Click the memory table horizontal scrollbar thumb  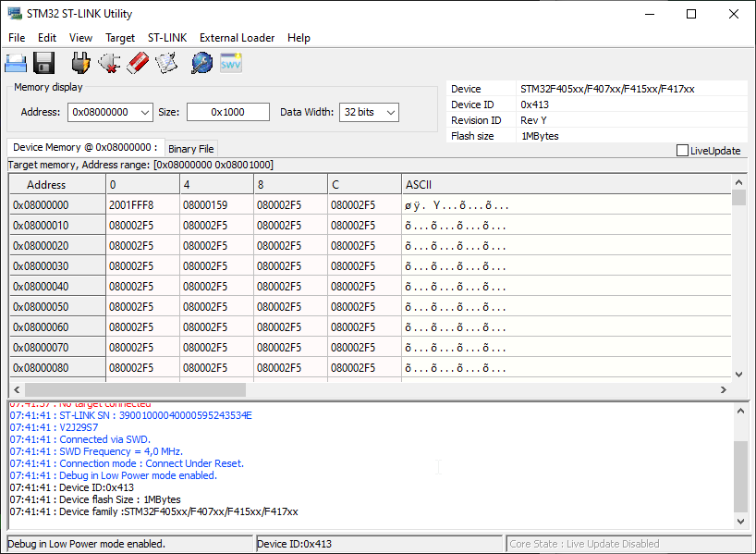[135, 389]
